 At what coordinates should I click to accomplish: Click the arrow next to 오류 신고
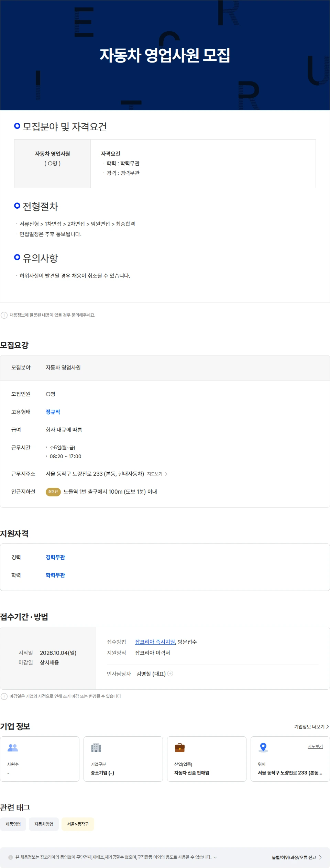pos(320,857)
